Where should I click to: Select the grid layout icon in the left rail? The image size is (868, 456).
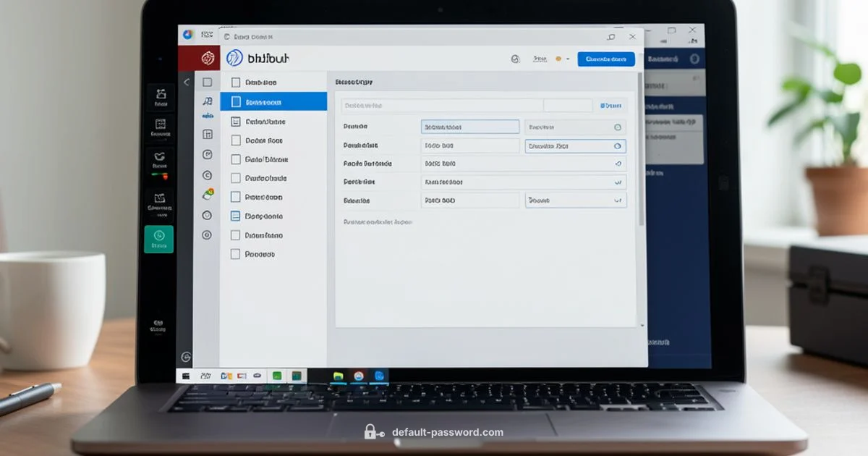pyautogui.click(x=208, y=135)
